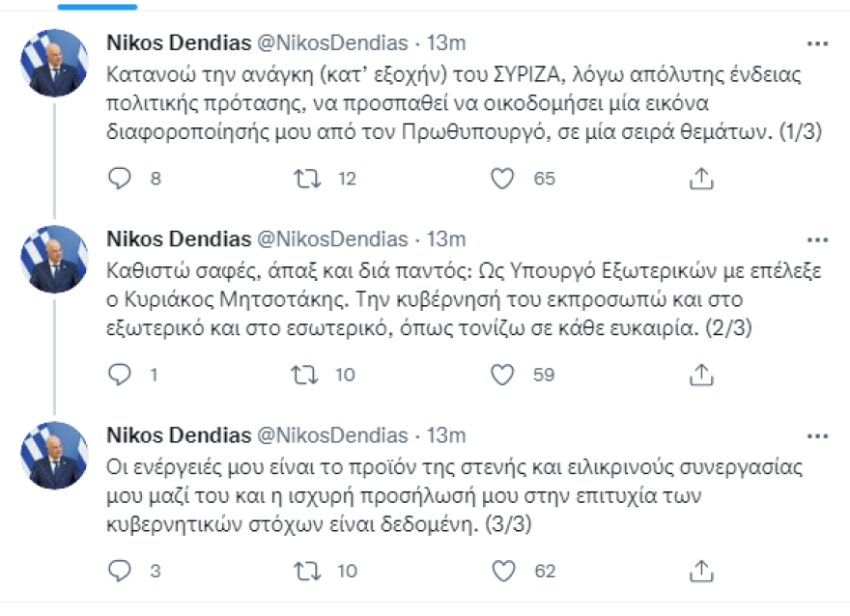Select the text of the second tweet
Image resolution: width=850 pixels, height=616 pixels.
click(386, 299)
